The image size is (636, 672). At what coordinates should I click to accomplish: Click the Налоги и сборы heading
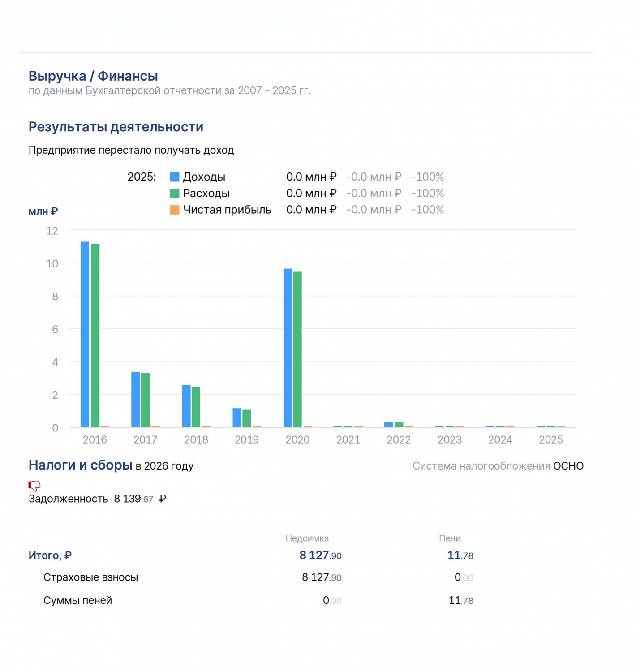coord(81,465)
